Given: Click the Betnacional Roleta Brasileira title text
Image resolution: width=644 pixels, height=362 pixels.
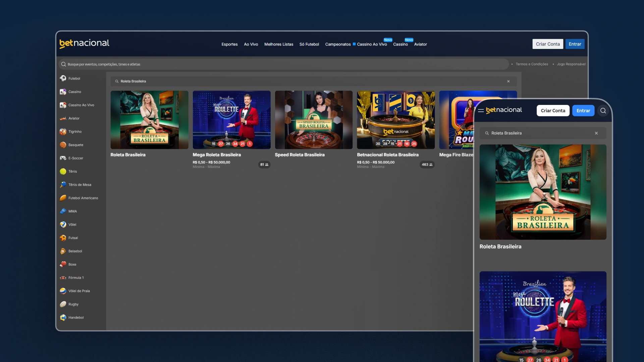Looking at the screenshot, I should 388,155.
